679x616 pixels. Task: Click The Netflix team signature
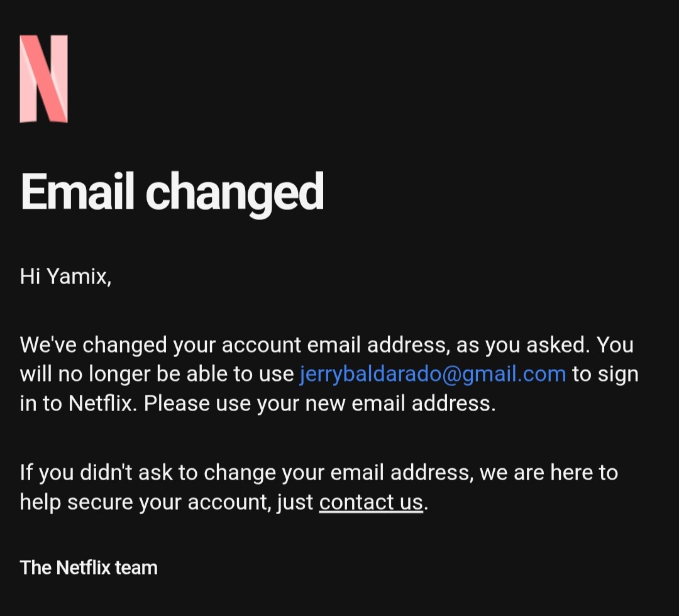pos(89,568)
